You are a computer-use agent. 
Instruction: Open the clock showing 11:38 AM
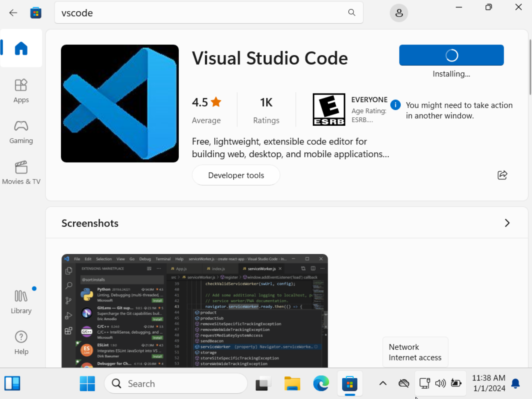[488, 383]
